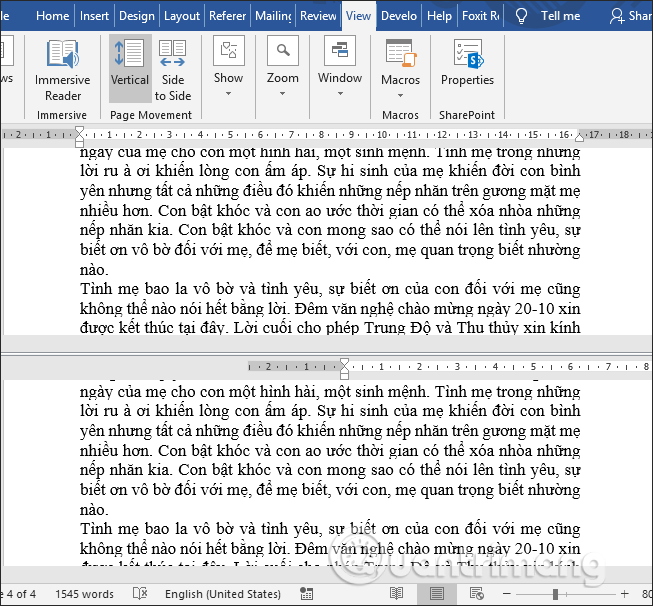
Task: Open the Mailings tab
Action: pyautogui.click(x=274, y=16)
